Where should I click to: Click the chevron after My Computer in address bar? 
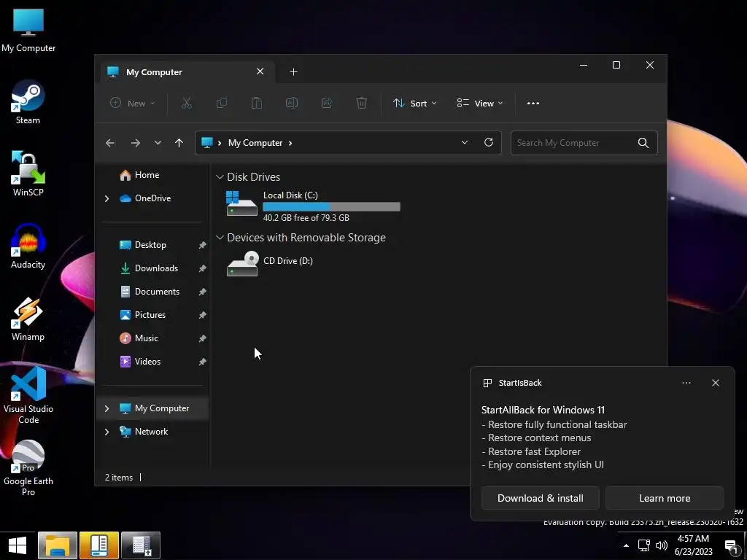290,143
